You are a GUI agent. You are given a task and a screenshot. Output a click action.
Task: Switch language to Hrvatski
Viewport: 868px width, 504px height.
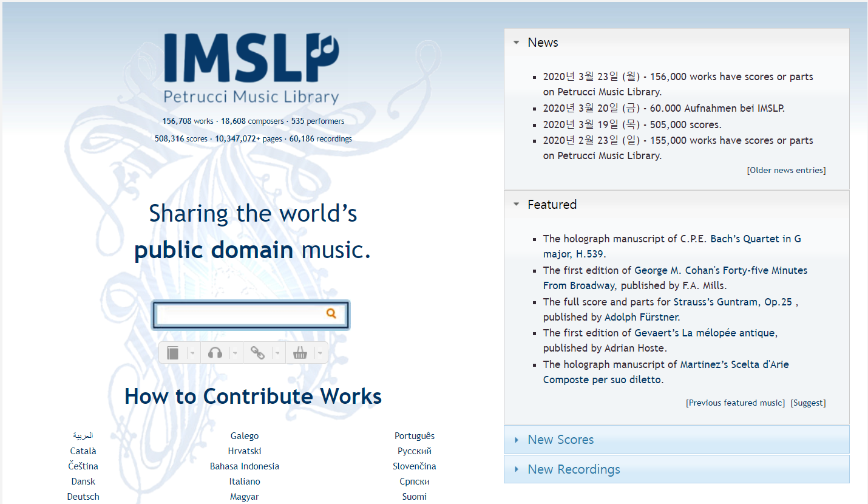(245, 451)
